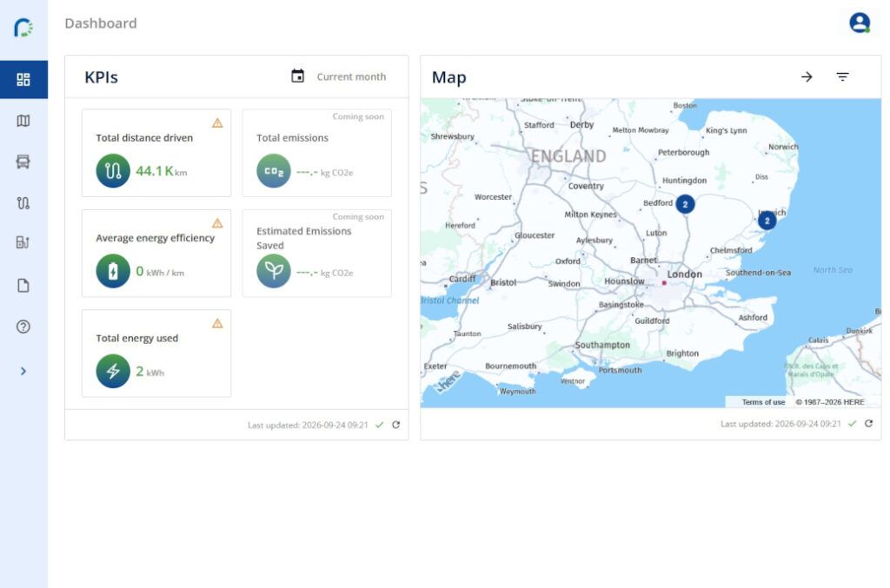Click the London label on the map
The image size is (890, 588).
tap(685, 274)
